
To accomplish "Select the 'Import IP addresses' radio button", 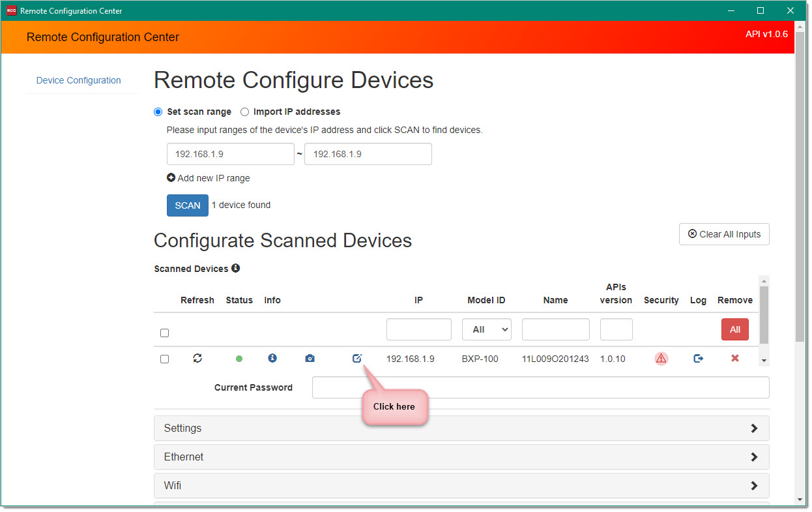I will click(x=245, y=112).
